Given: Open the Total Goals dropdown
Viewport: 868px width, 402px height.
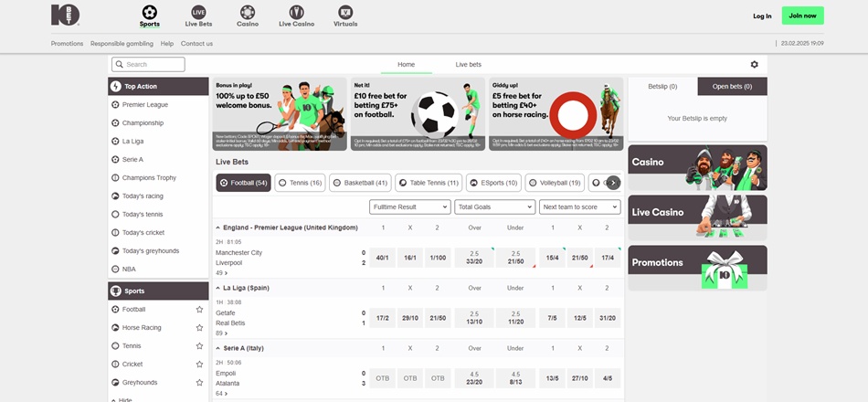Looking at the screenshot, I should [495, 207].
